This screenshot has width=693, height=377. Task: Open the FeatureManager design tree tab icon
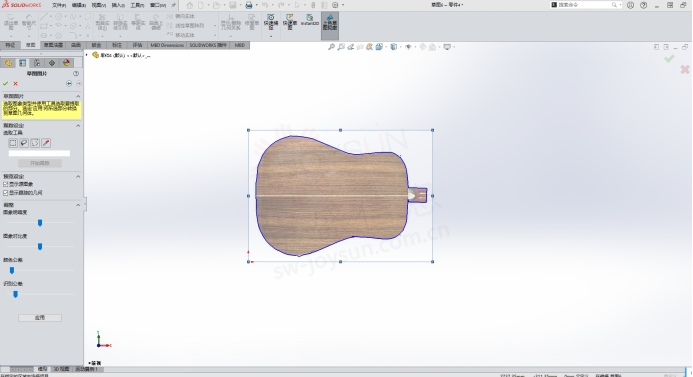pos(8,63)
